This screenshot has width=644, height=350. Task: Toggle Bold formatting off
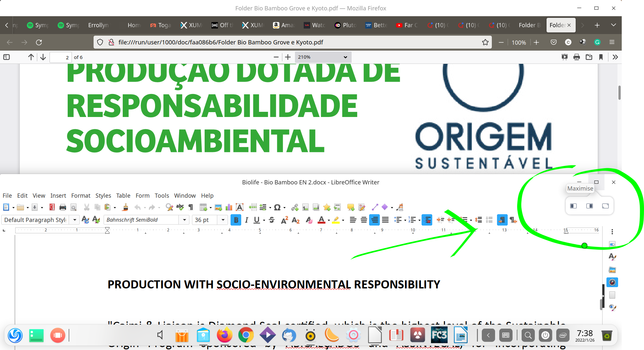click(236, 220)
